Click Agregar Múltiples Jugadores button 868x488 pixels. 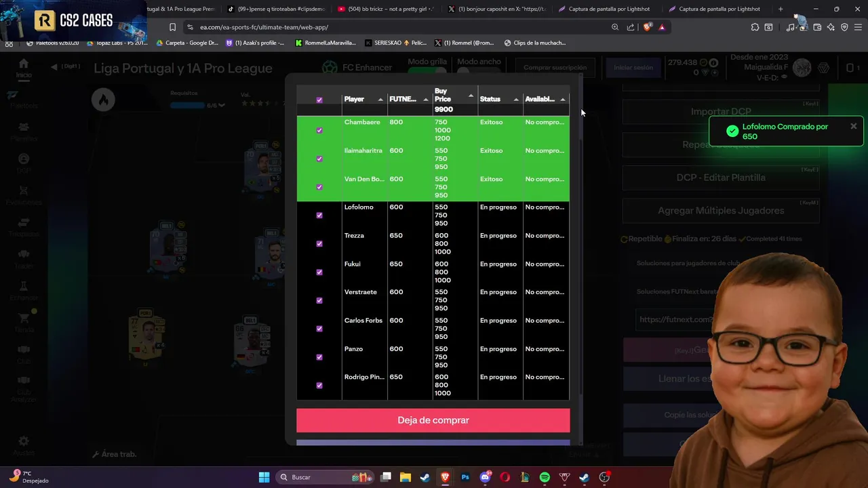point(720,211)
